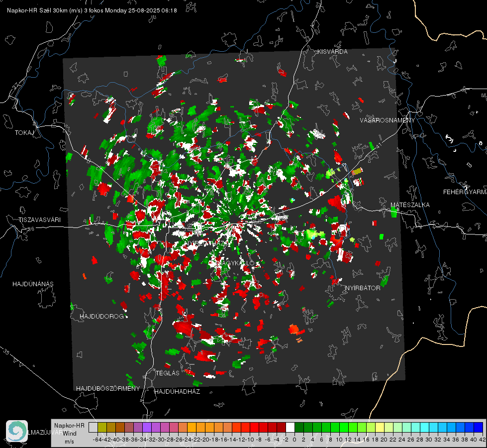Select the TISZAVASVÁRI town label

tap(39, 220)
